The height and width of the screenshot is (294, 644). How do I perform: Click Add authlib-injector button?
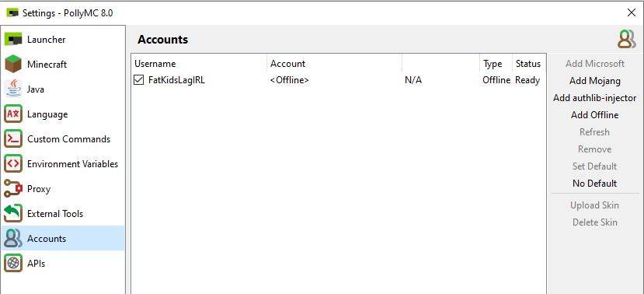click(x=595, y=98)
